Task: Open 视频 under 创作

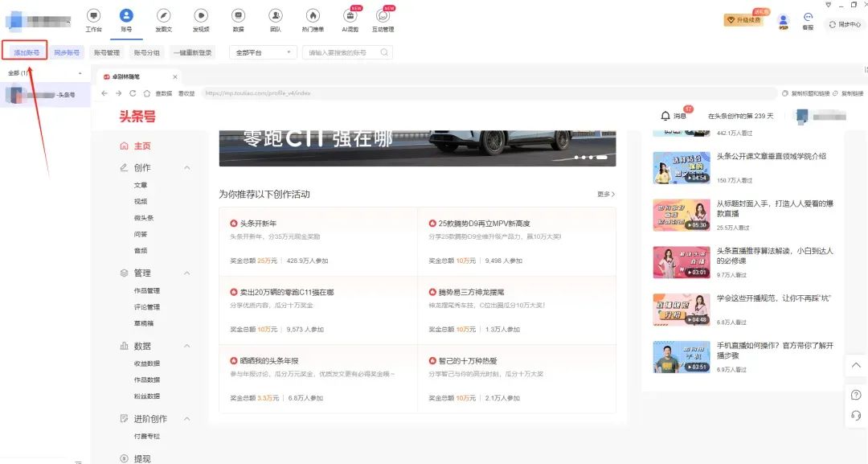Action: coord(141,202)
